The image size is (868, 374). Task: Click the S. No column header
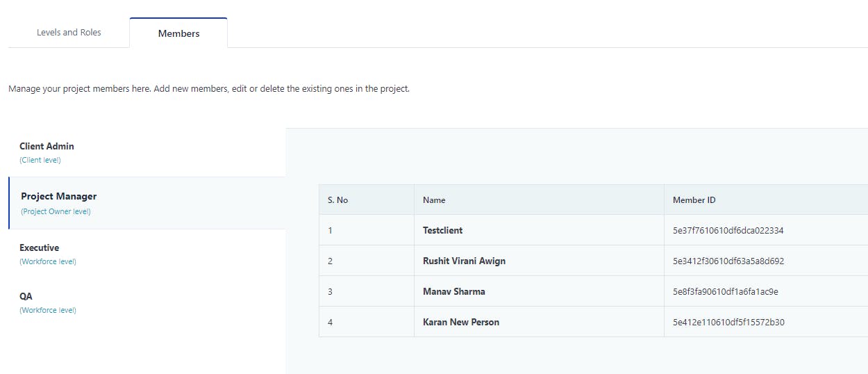tap(337, 200)
